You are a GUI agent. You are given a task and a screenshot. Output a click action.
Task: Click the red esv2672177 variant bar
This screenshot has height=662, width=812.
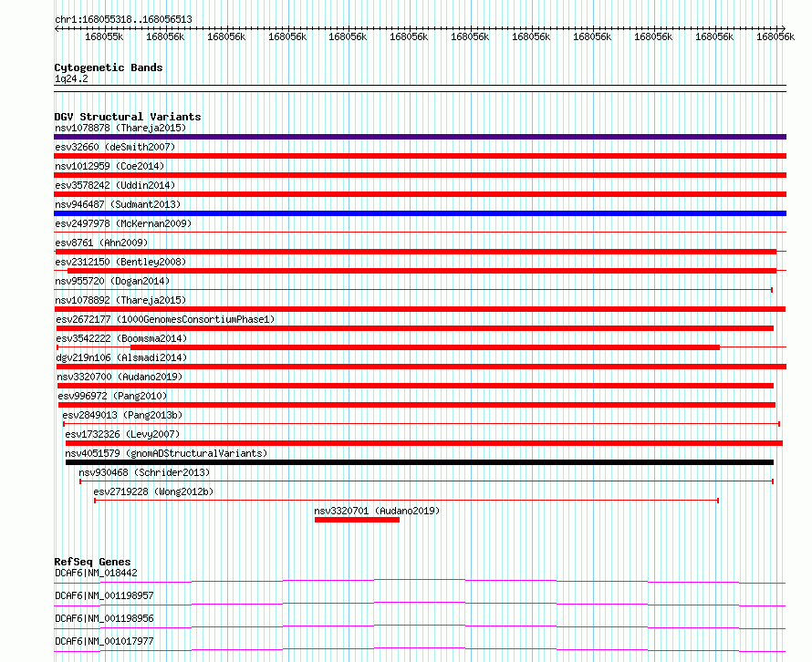(415, 328)
